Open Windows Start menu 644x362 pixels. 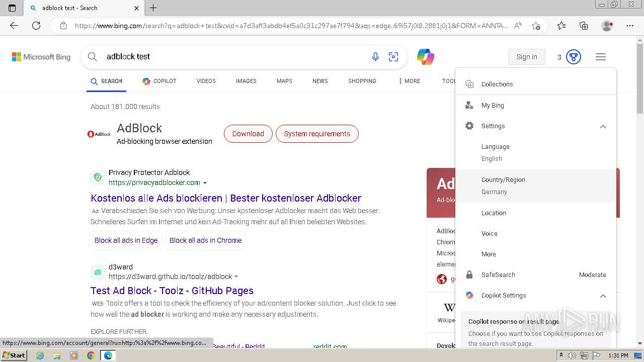pyautogui.click(x=14, y=355)
